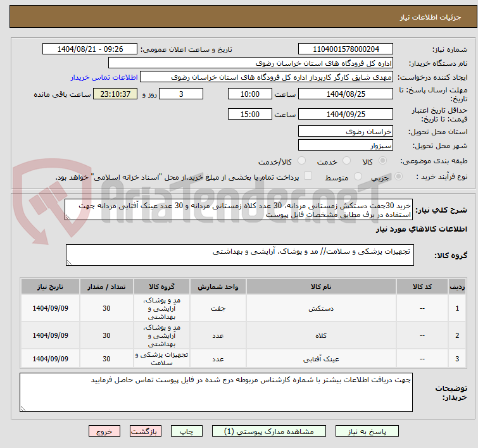Click the response deadline date field 1404/08/25
The height and width of the screenshot is (448, 478).
[345, 94]
